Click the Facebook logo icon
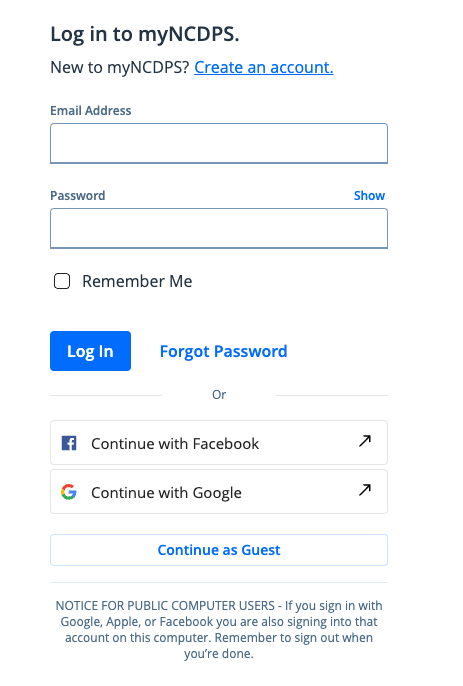Screen dimensions: 463x686 (x=69, y=443)
